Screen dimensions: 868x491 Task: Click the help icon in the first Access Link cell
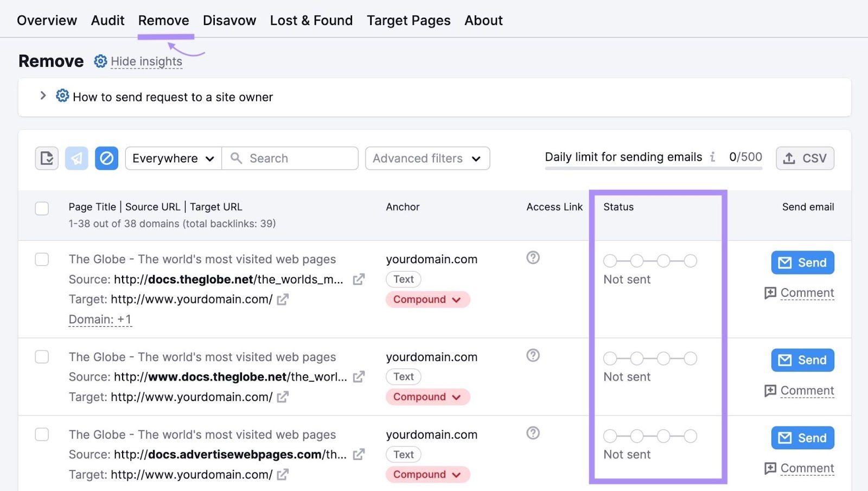pos(533,258)
